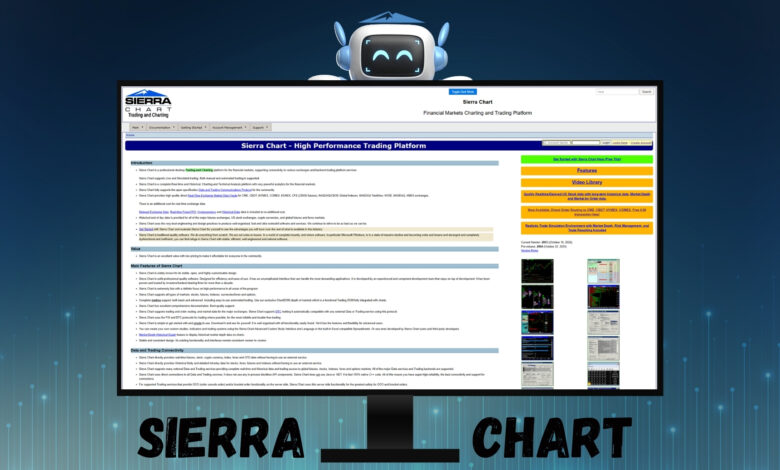Open the fourth right-column gray dialog thumbnail

click(x=603, y=348)
